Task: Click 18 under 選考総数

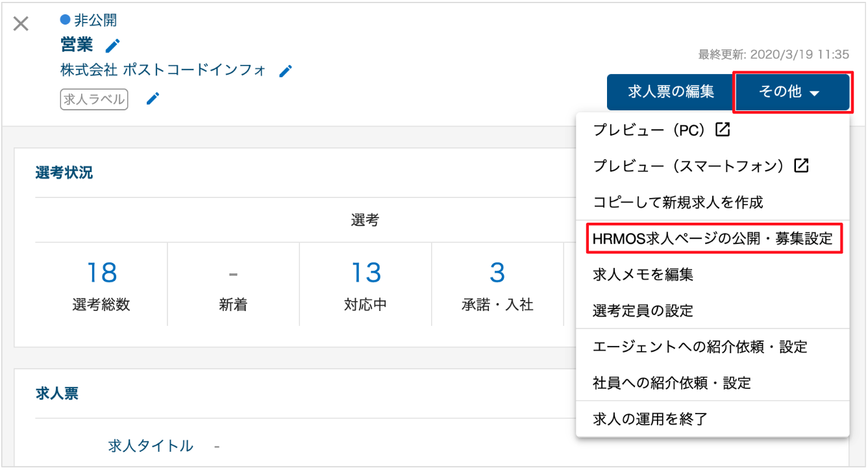Action: 101,273
